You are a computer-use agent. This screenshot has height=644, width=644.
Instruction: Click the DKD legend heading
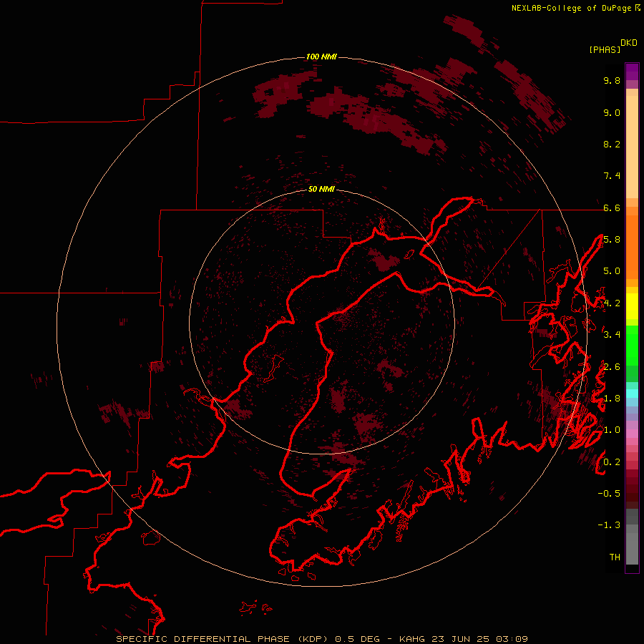click(629, 43)
